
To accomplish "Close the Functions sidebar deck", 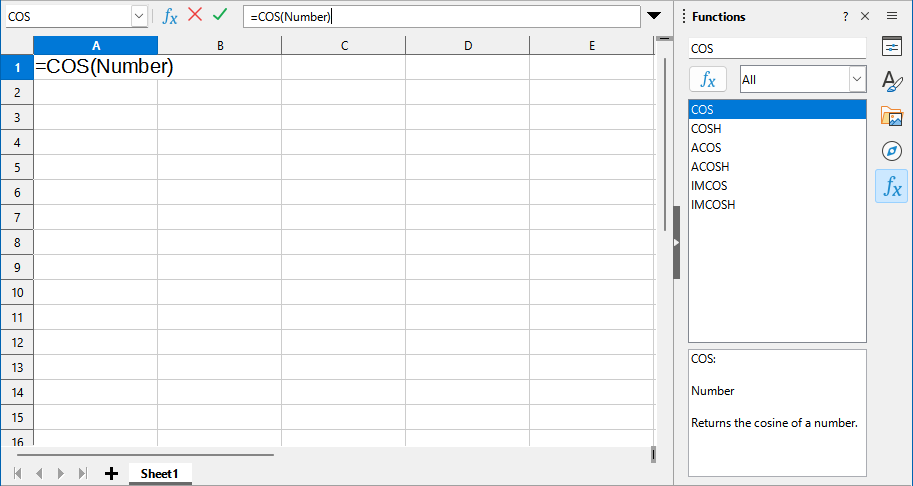I will point(865,16).
